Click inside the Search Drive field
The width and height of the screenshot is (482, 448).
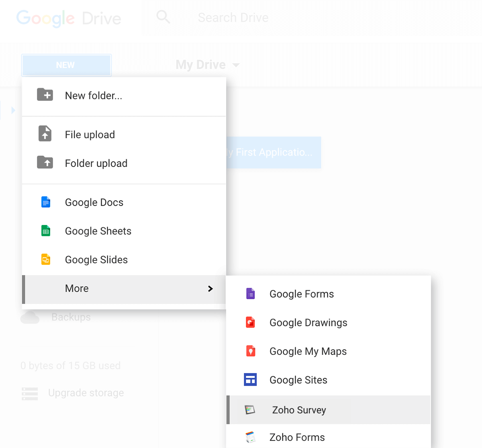(233, 17)
